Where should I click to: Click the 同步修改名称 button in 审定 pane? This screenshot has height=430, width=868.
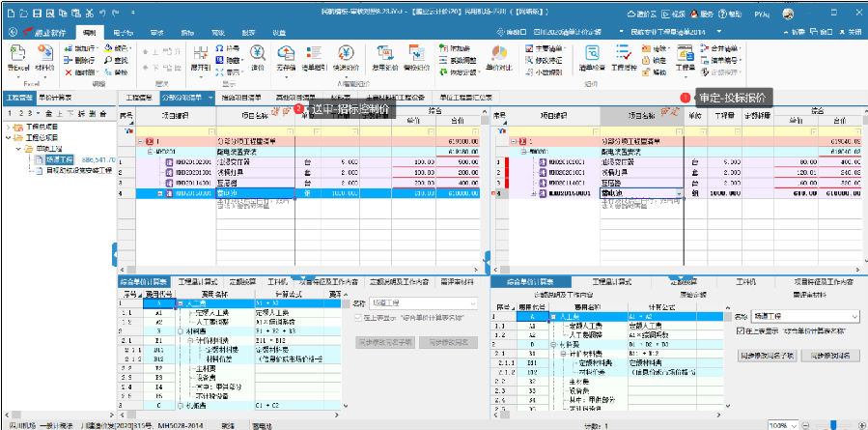click(x=830, y=356)
